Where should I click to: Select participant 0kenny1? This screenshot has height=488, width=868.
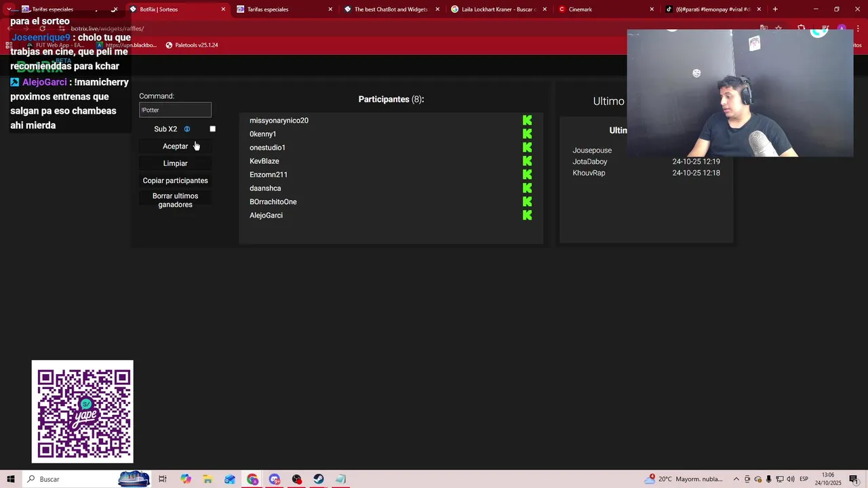pos(262,134)
